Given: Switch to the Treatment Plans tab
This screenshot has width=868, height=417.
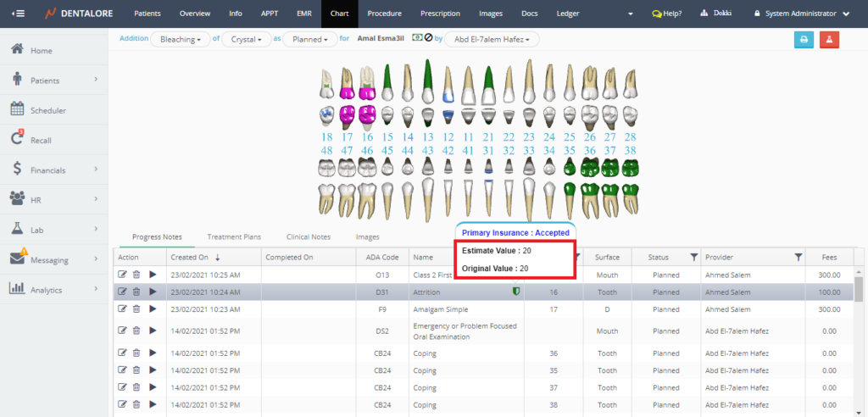Looking at the screenshot, I should 234,237.
